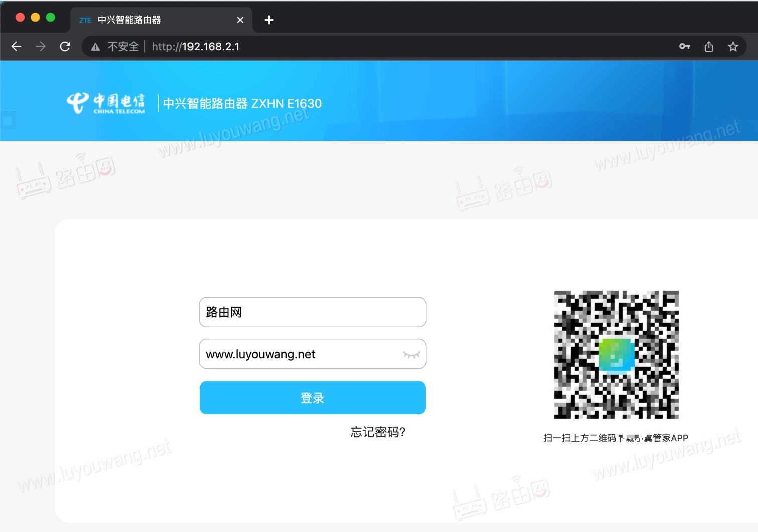Click the share/export icon in the toolbar

pos(709,46)
